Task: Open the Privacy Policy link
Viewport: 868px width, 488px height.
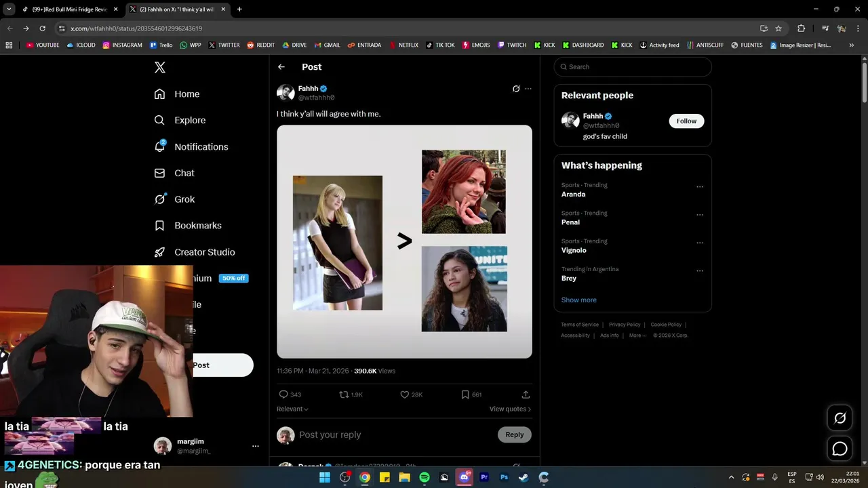Action: [625, 325]
